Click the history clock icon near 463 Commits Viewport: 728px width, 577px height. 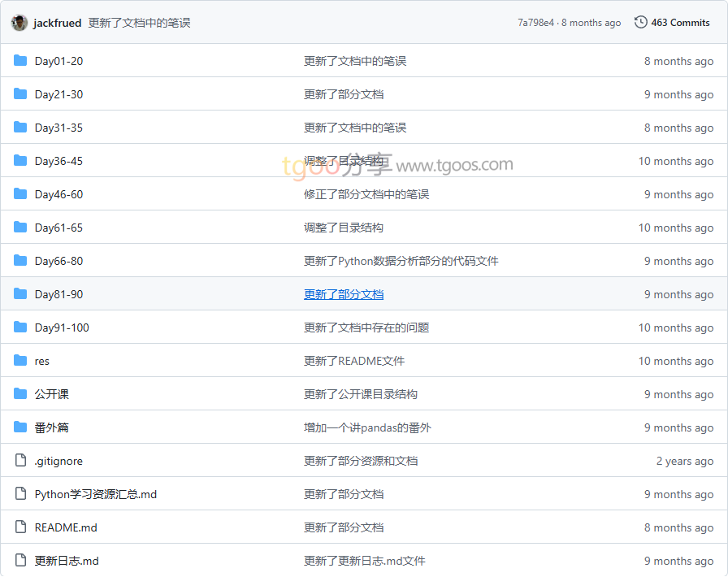pos(641,23)
